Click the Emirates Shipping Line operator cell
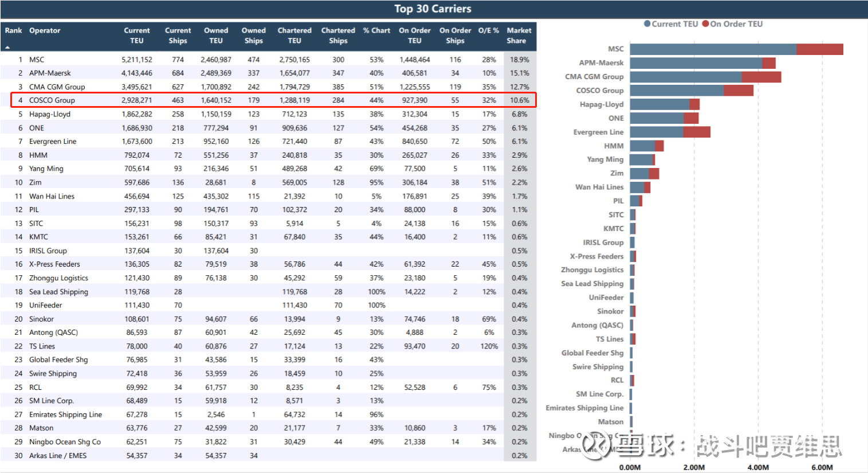Screen dimensions: 868x473 (66, 415)
